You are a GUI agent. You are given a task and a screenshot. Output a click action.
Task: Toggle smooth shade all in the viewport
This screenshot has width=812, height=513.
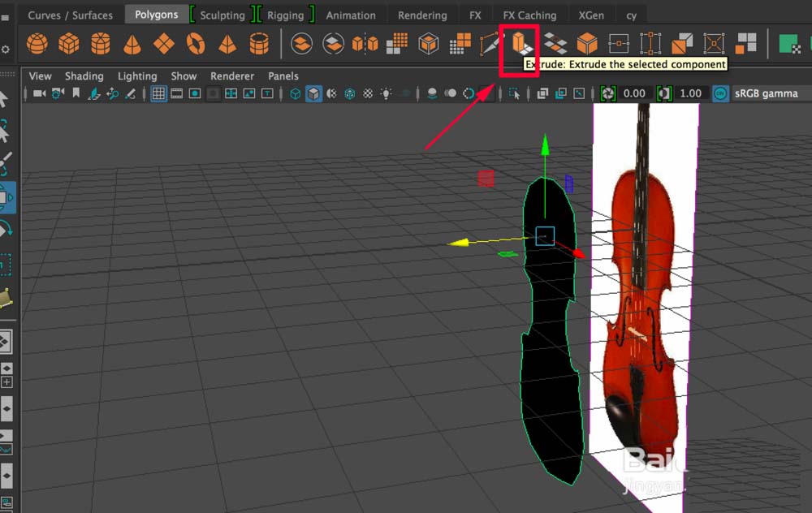(313, 93)
